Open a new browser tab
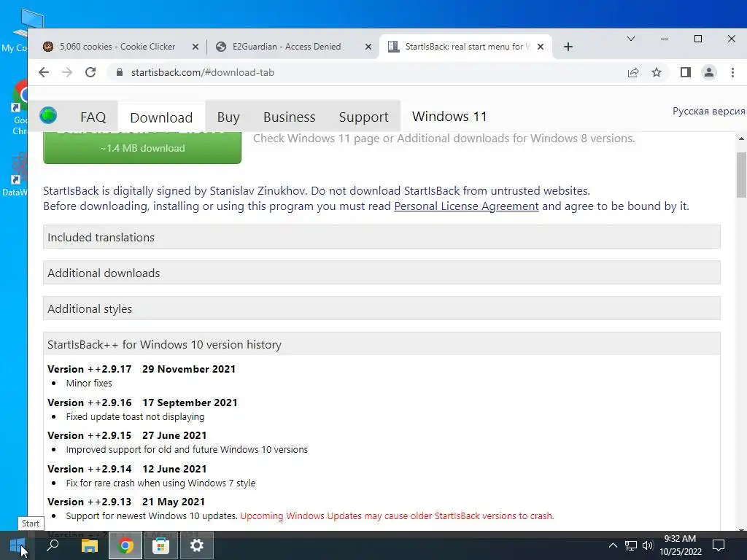 tap(568, 47)
